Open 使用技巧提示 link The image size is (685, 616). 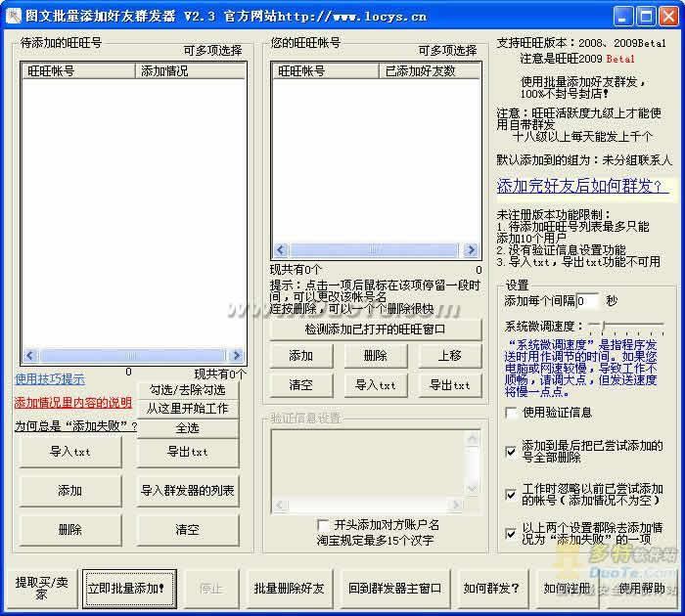click(x=50, y=379)
